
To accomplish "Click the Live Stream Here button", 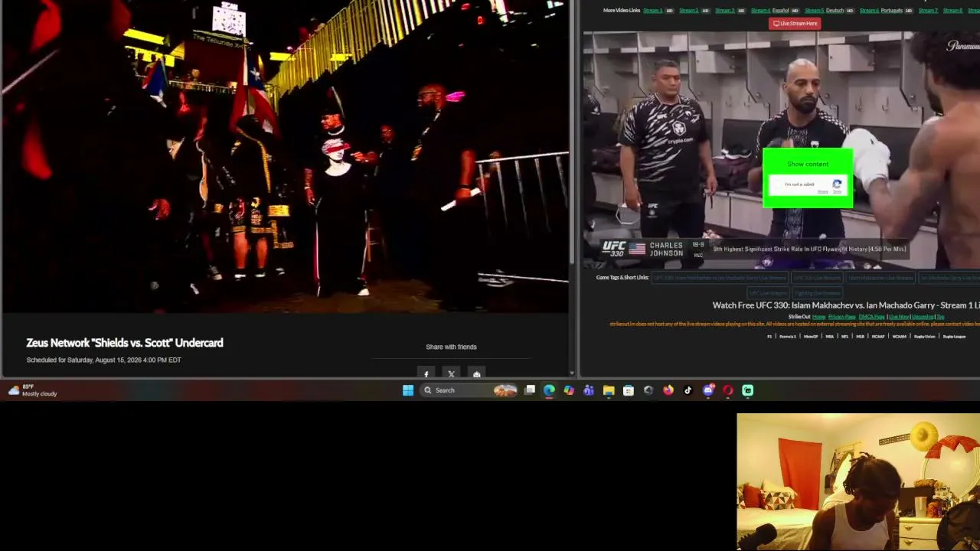I will 795,23.
